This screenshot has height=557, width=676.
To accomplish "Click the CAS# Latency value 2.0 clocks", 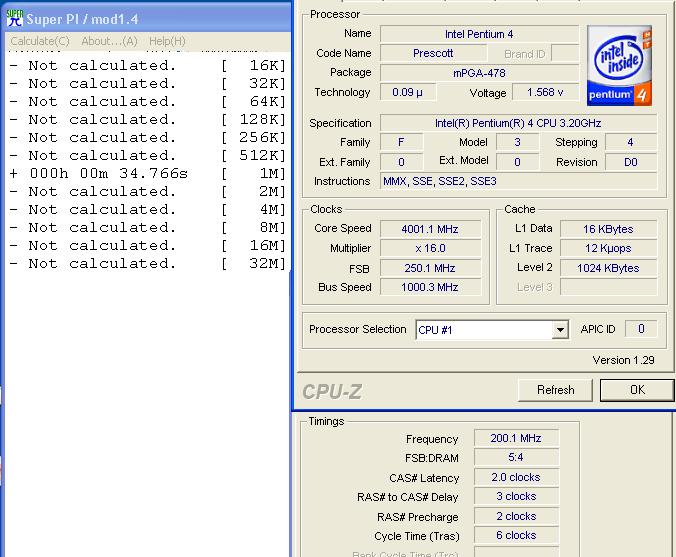I will (516, 477).
